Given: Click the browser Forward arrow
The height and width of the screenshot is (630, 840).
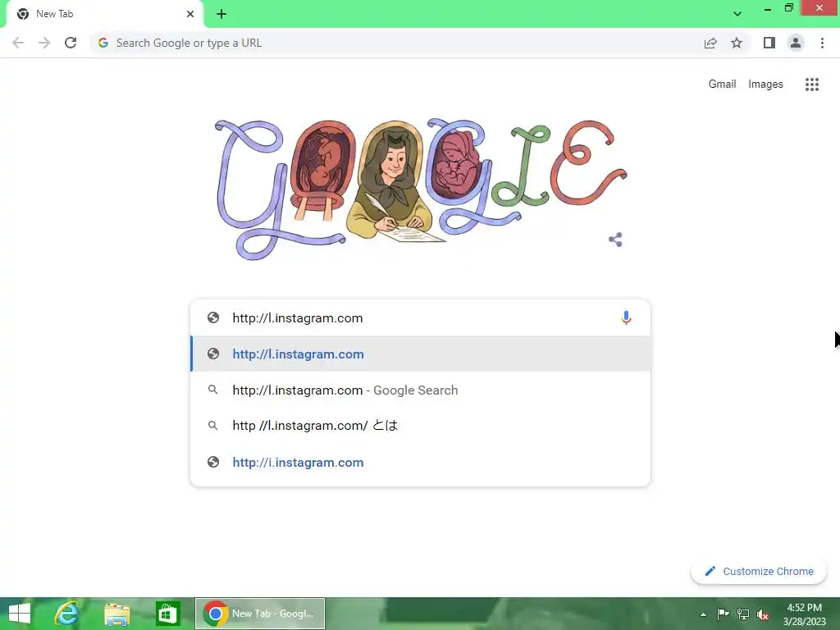Looking at the screenshot, I should (x=44, y=43).
